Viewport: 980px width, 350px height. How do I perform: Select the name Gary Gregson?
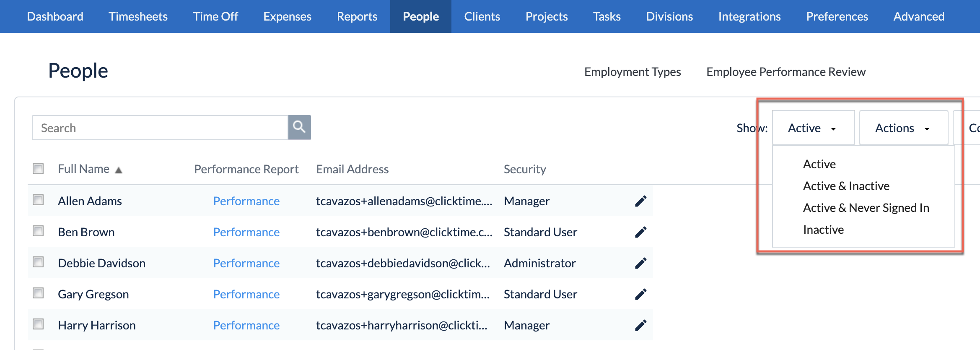click(x=93, y=294)
